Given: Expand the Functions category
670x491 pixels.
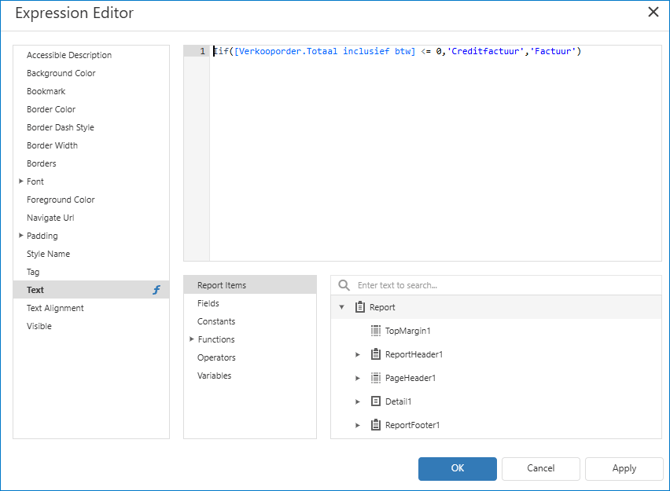Looking at the screenshot, I should tap(191, 339).
